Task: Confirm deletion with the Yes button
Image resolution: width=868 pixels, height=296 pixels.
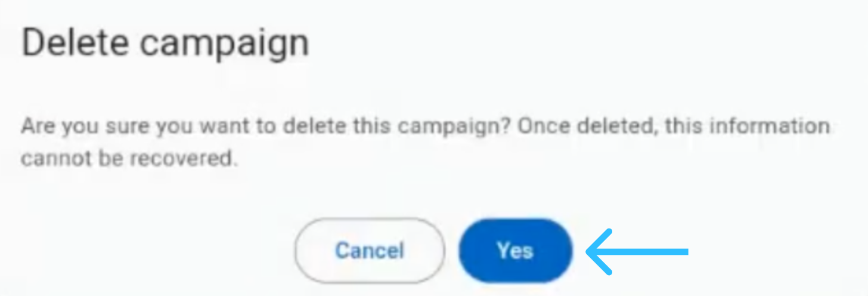Action: pyautogui.click(x=515, y=251)
